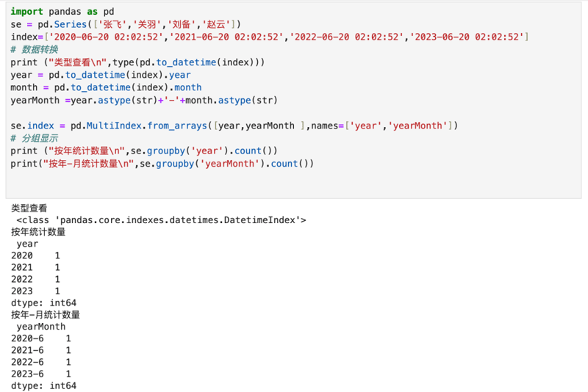Place cursor in the pd.Series line
The height and width of the screenshot is (392, 588).
coord(126,24)
